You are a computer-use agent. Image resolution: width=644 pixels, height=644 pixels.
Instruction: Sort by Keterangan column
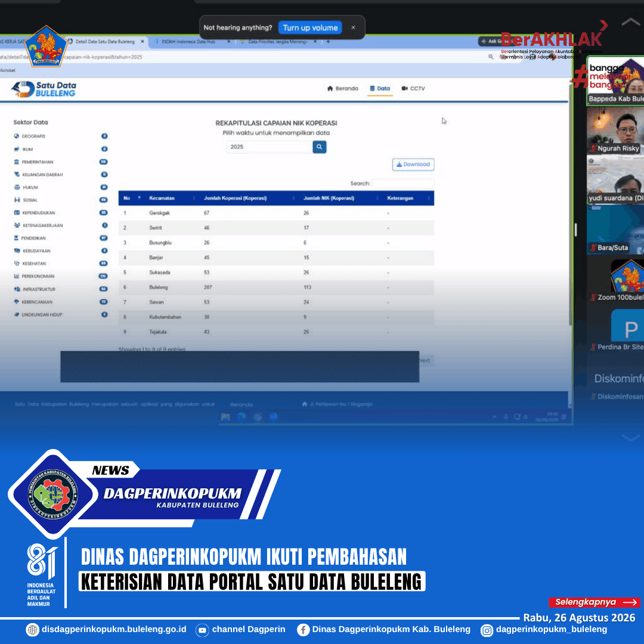pyautogui.click(x=408, y=198)
